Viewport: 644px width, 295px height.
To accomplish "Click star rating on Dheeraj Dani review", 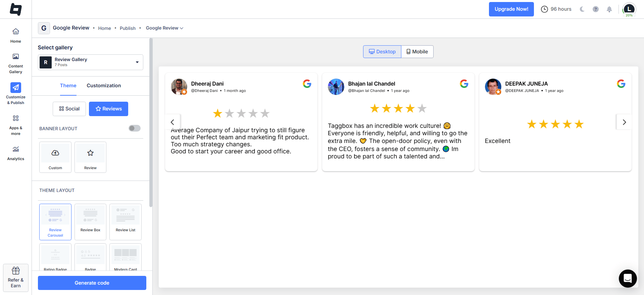I will pos(241,113).
